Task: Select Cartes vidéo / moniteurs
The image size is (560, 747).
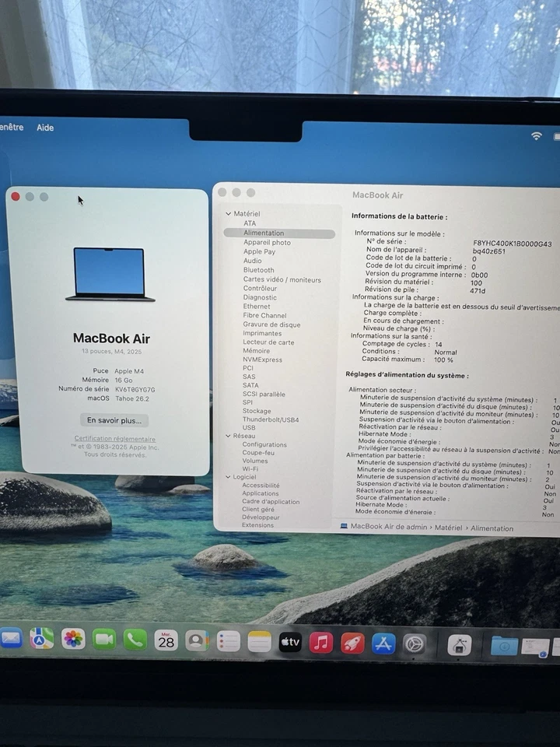Action: point(282,279)
